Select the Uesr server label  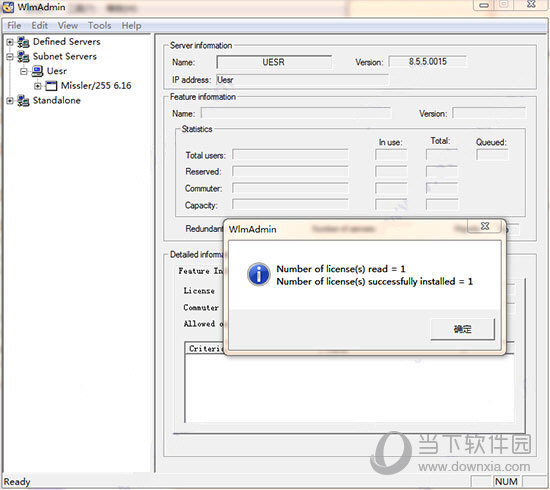(x=56, y=71)
